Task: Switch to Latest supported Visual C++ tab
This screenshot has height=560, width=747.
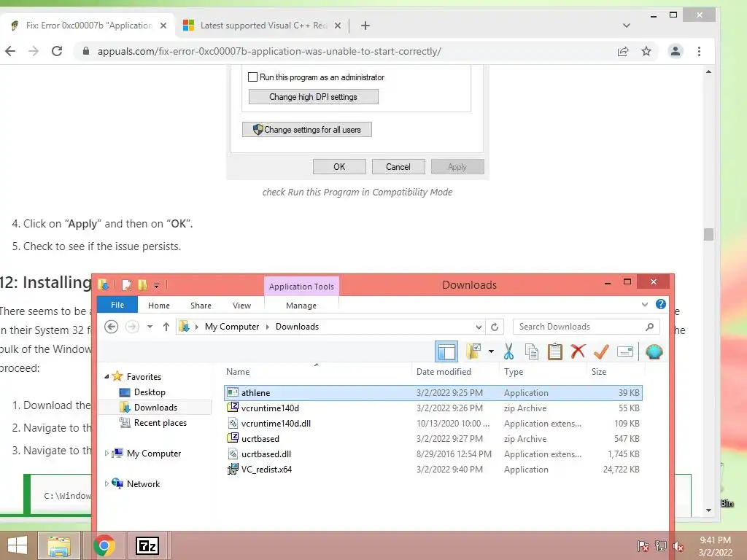Action: click(263, 26)
